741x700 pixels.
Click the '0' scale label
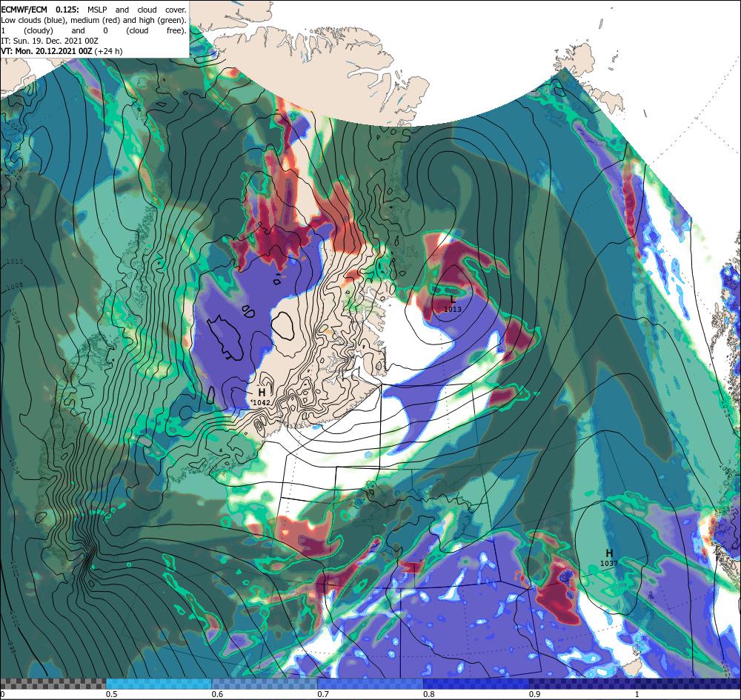tap(2, 694)
